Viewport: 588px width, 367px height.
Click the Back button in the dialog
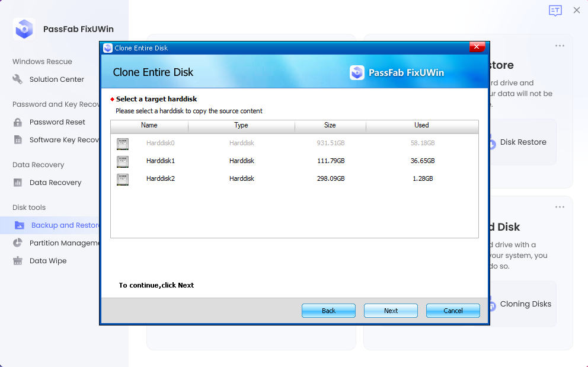coord(328,310)
